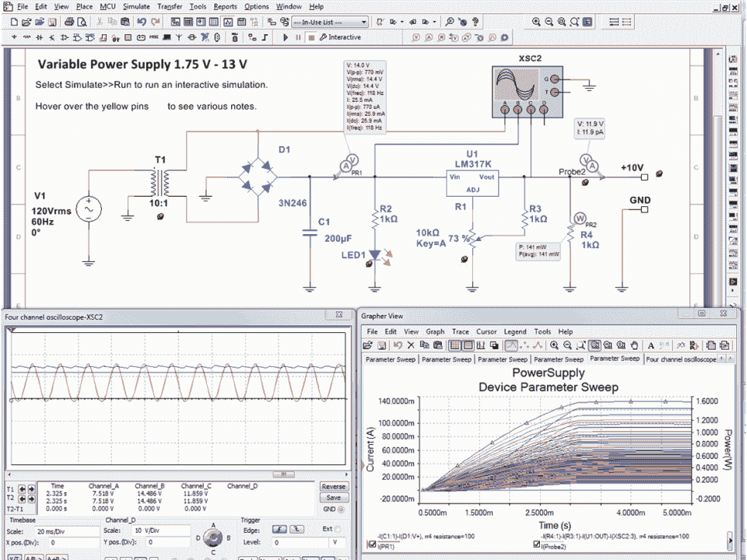This screenshot has width=747, height=560.
Task: Click the oscilloscope horizontal scrollbar thumb
Action: pyautogui.click(x=283, y=474)
